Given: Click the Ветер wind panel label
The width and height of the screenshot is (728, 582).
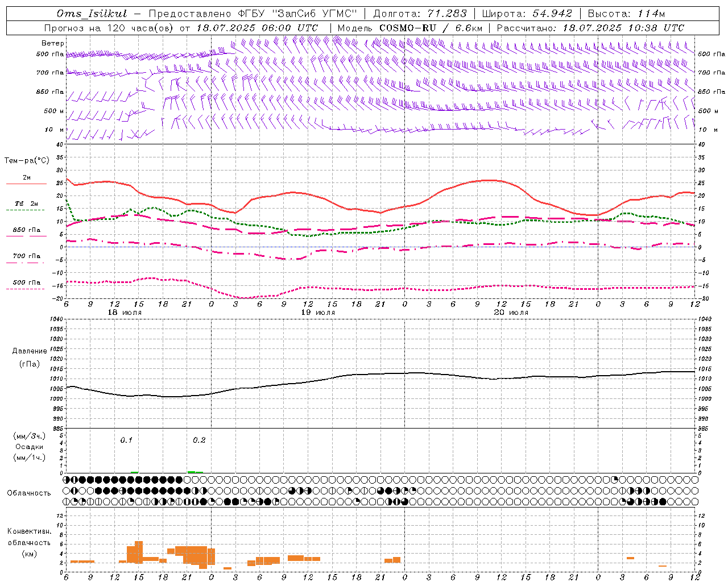Looking at the screenshot, I should point(53,43).
